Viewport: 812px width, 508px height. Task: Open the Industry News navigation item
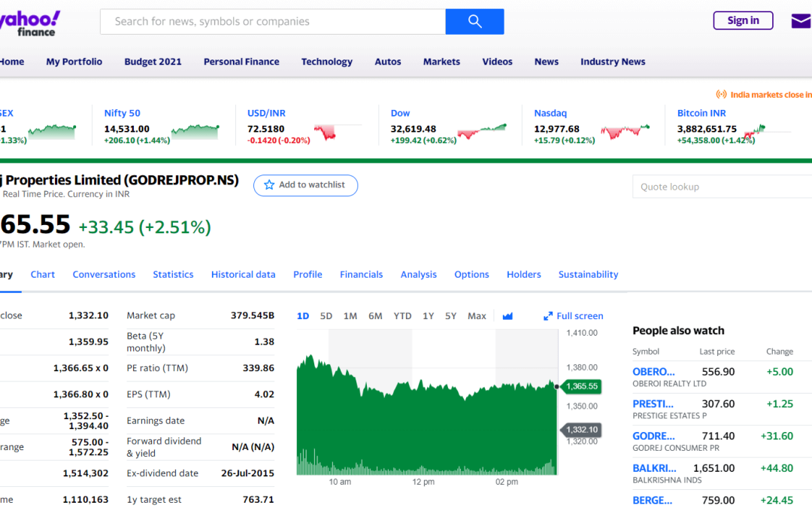(x=613, y=62)
